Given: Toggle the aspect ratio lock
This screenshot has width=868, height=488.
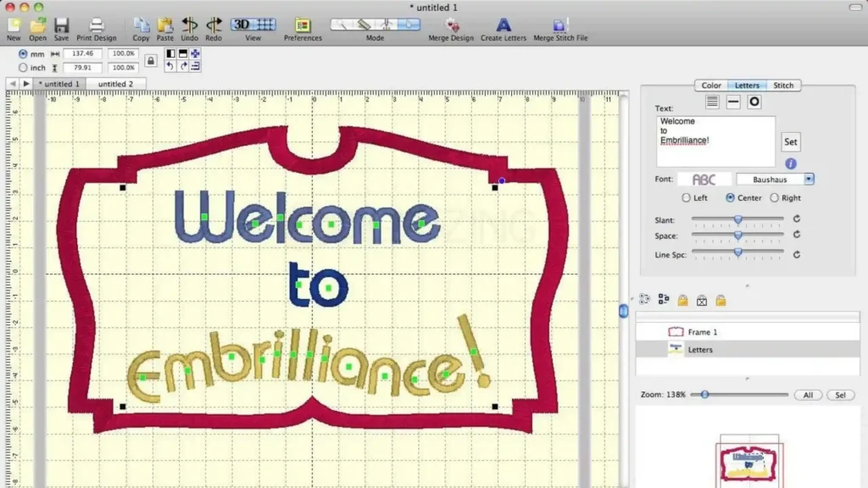Looking at the screenshot, I should (x=151, y=60).
